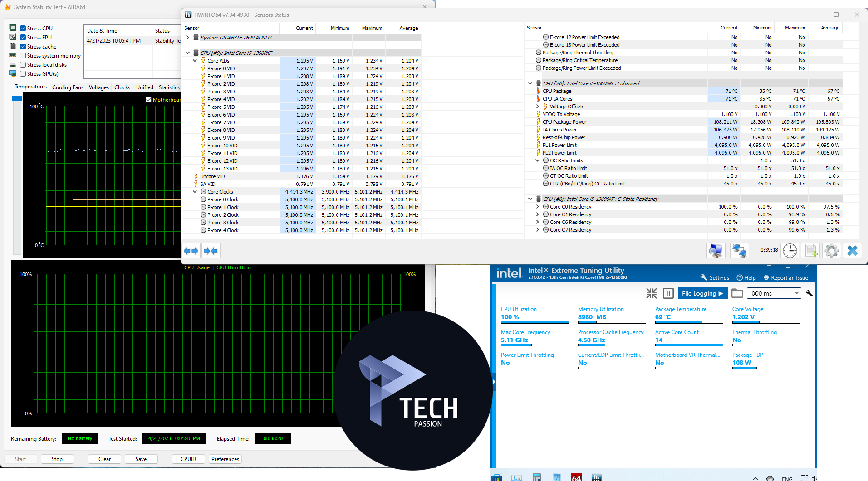Image resolution: width=868 pixels, height=481 pixels.
Task: Click the expand columns arrows button
Action: click(x=191, y=251)
